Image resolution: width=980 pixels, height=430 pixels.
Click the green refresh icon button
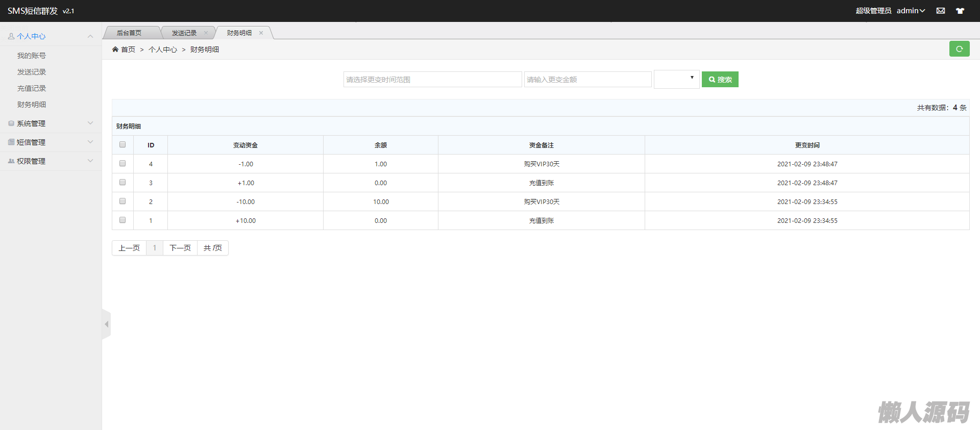959,49
